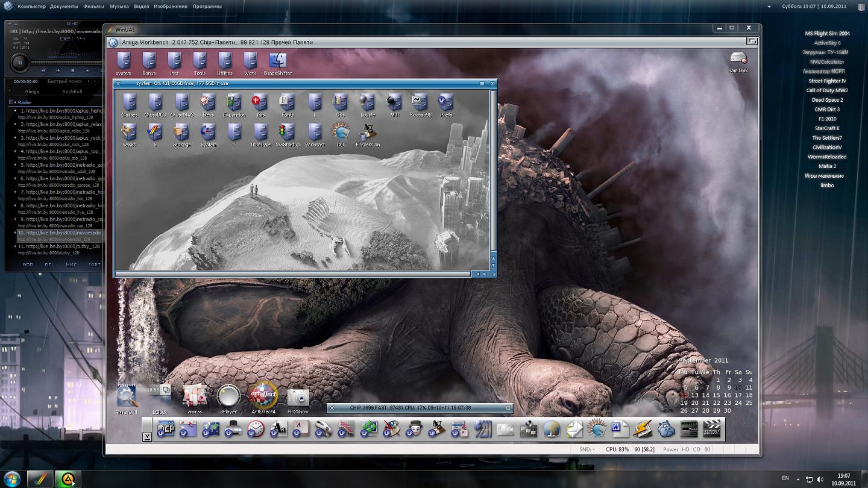Click the ADD button in AIMP playlist

tap(28, 264)
